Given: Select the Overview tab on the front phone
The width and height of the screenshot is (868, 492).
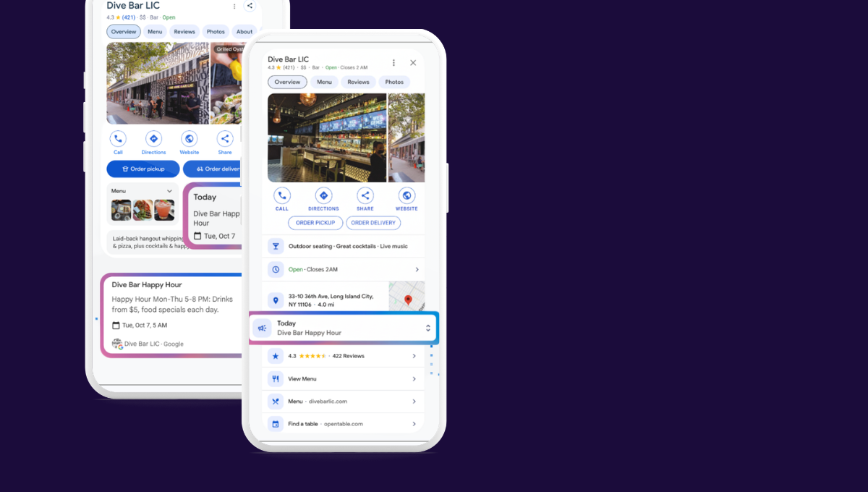Looking at the screenshot, I should coord(287,82).
